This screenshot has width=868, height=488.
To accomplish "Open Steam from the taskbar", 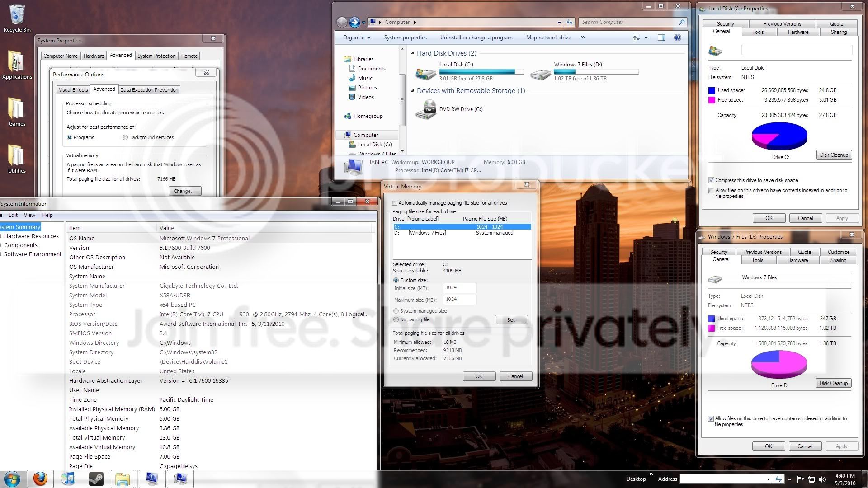I will pos(96,479).
